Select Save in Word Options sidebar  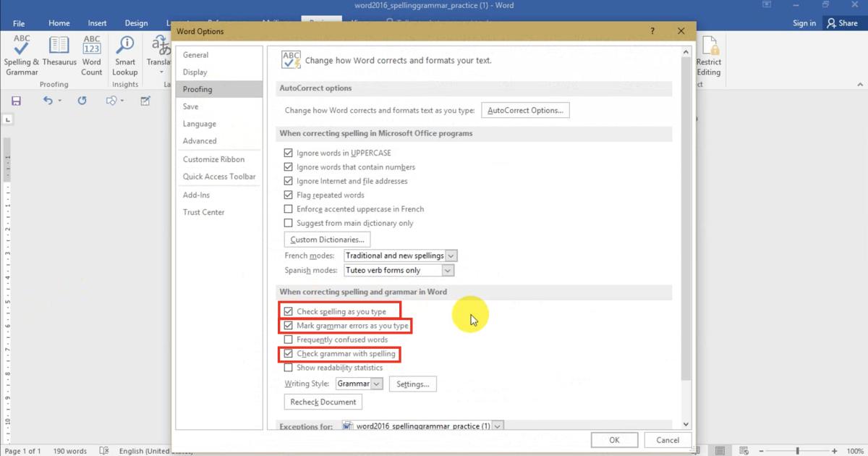[218, 106]
